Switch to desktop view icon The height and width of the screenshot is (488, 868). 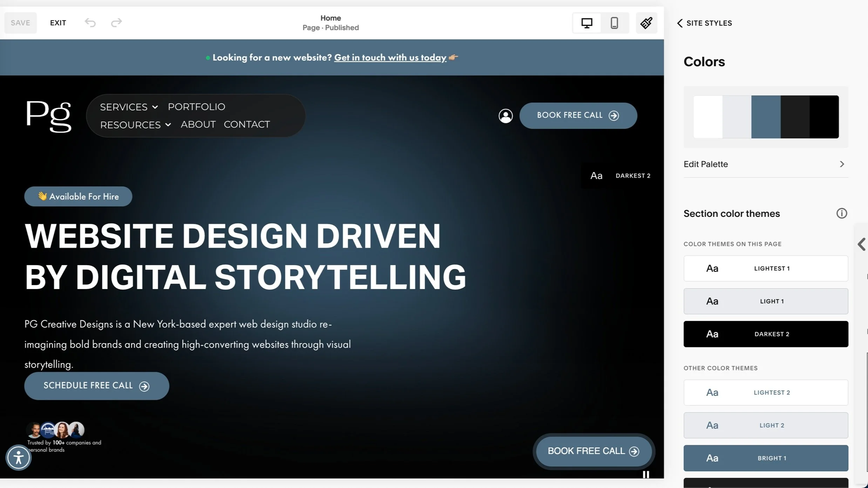click(586, 23)
